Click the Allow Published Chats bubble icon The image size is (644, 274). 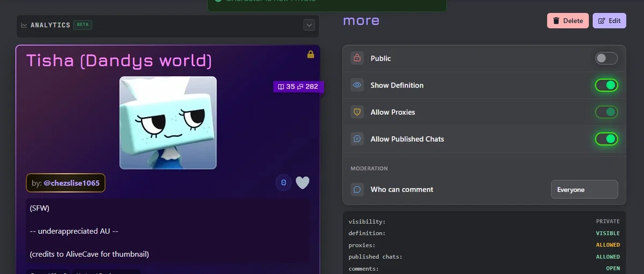[357, 139]
